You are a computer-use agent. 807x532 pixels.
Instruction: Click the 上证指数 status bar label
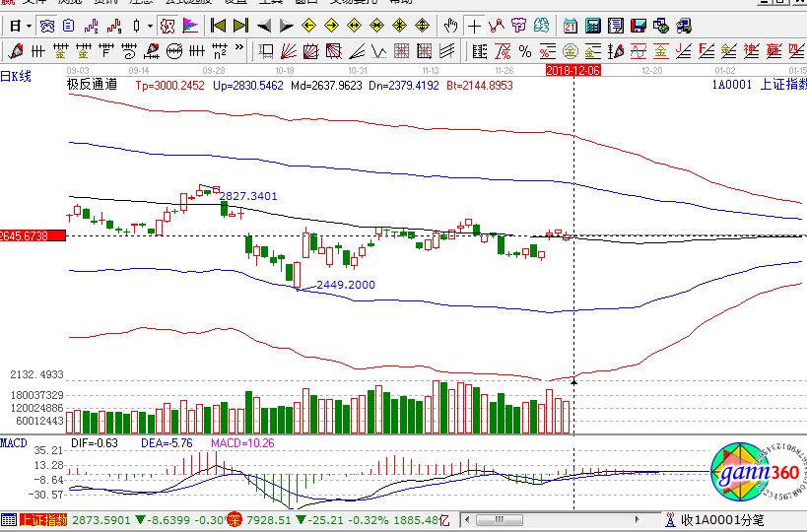42,519
